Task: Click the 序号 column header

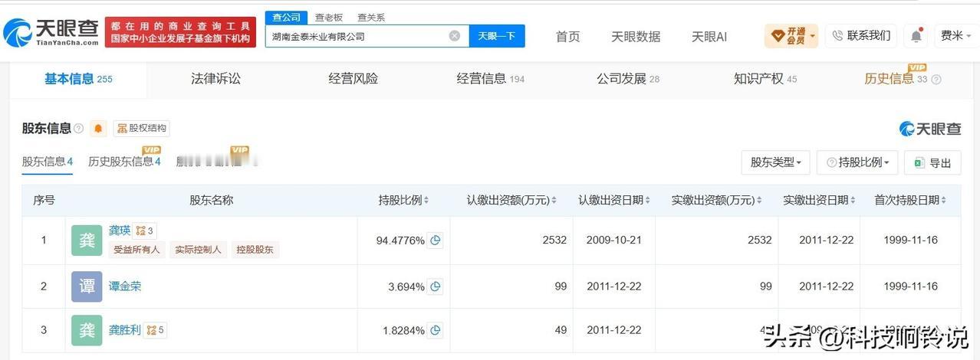Action: click(x=44, y=200)
